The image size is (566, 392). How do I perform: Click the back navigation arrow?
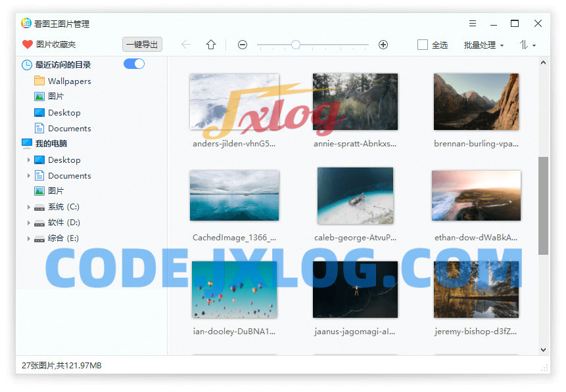tap(186, 45)
